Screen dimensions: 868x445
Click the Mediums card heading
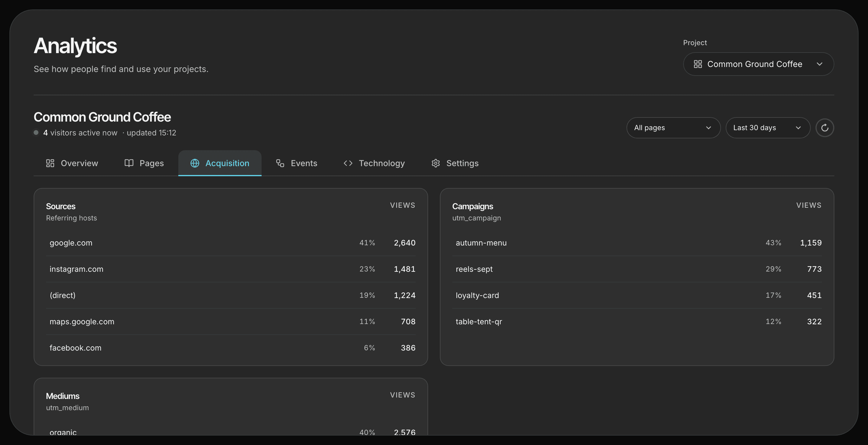click(63, 396)
